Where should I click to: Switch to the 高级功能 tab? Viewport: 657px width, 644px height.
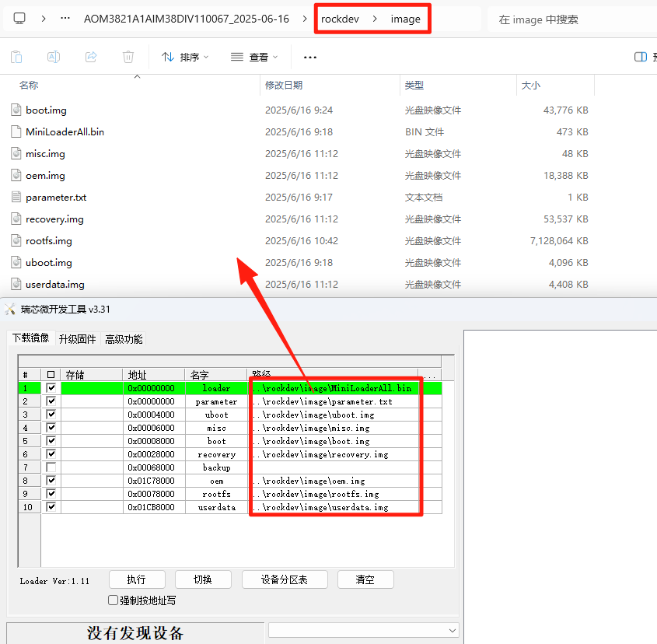point(124,339)
